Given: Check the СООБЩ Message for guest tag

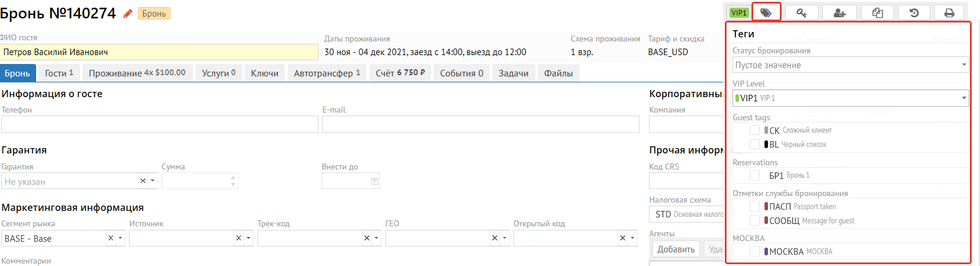Looking at the screenshot, I should pos(754,220).
